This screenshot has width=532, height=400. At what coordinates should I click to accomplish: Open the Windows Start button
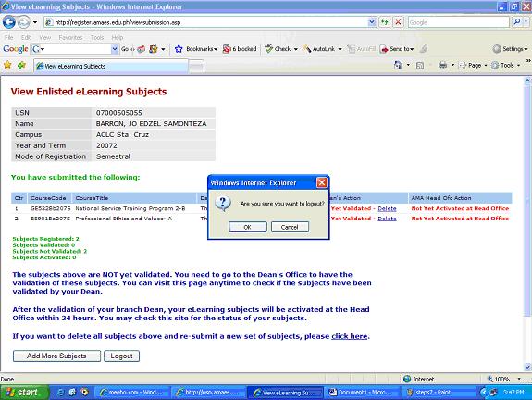click(x=24, y=393)
